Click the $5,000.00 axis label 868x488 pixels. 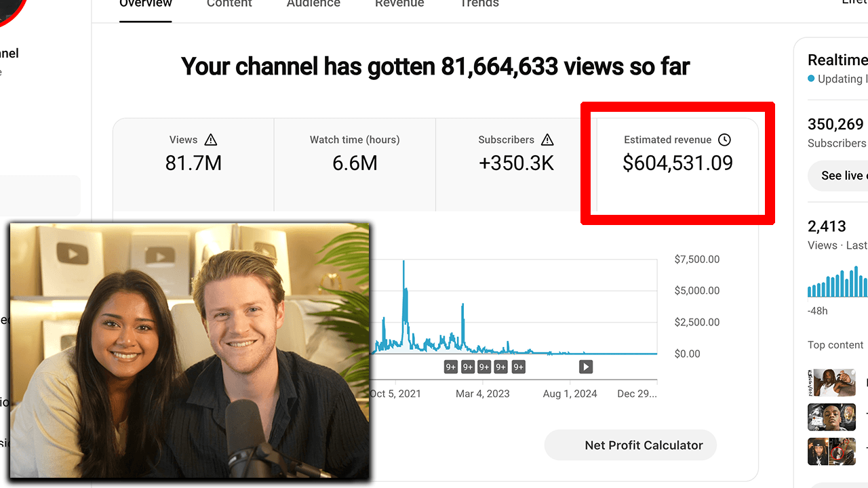697,290
